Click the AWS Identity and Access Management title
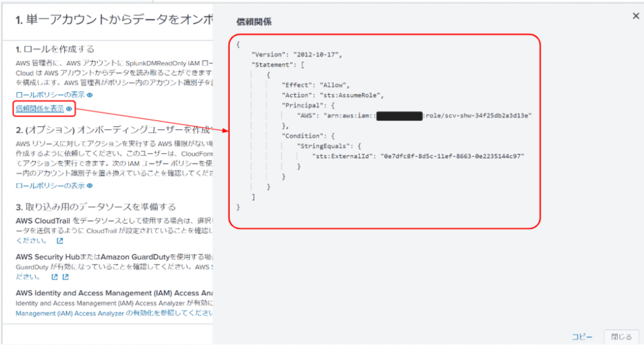Viewport: 644px width, 345px height. [114, 293]
